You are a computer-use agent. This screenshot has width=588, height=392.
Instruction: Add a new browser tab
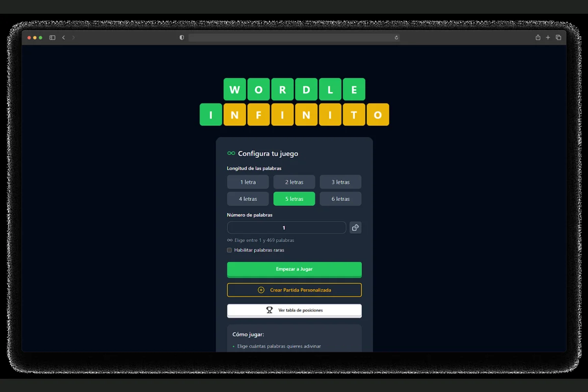(548, 38)
